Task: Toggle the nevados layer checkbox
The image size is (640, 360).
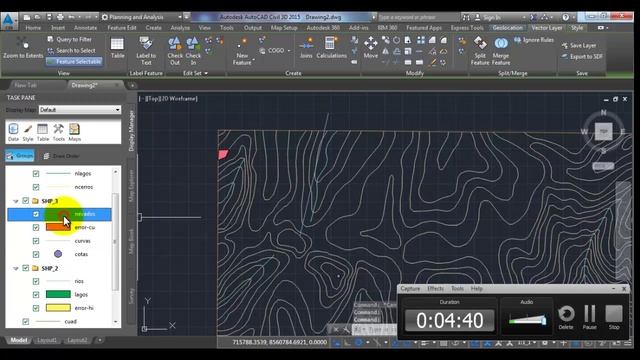Action: 36,214
